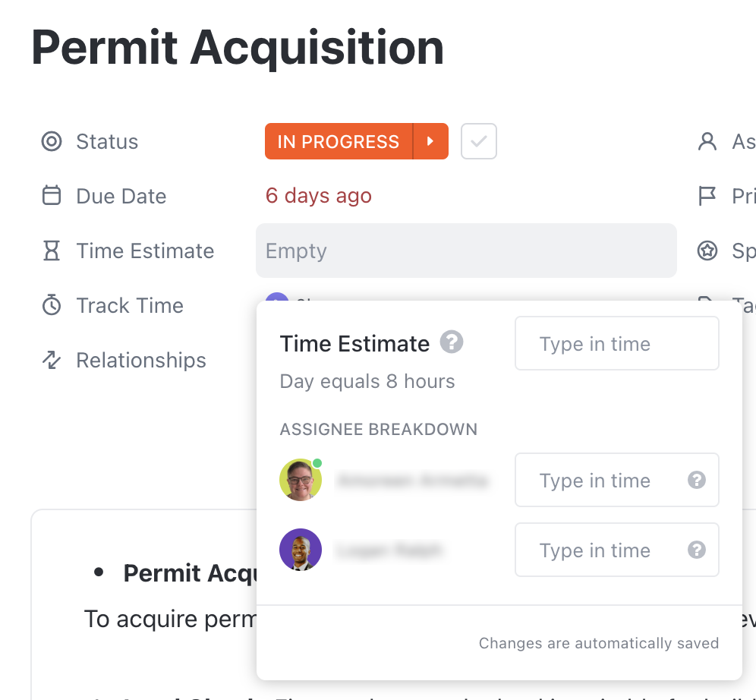
Task: Click the first assignee's avatar with glasses
Action: point(301,480)
